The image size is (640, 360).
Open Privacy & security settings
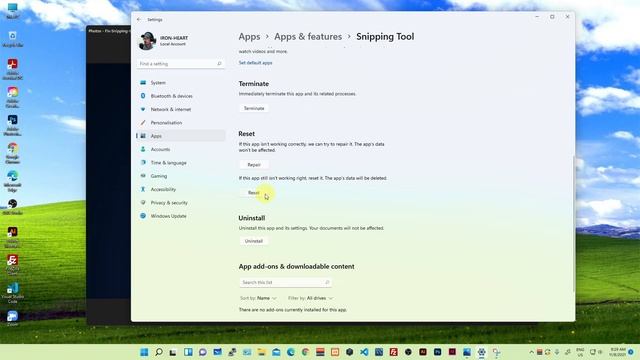(x=181, y=202)
